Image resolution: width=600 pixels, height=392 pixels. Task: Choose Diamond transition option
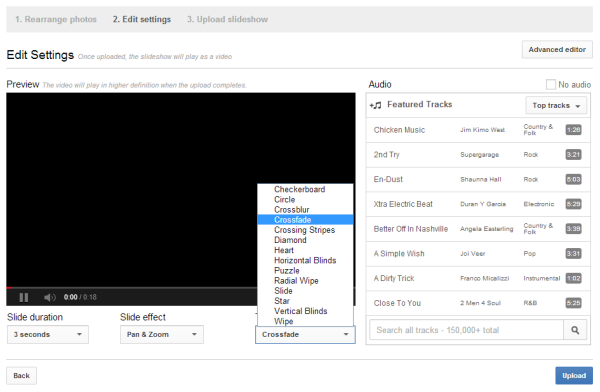click(x=305, y=240)
